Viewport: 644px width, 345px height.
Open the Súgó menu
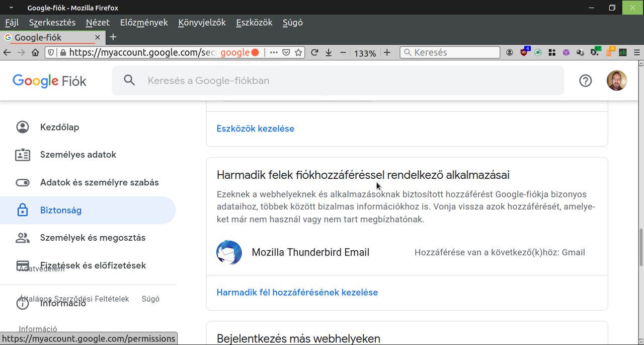point(292,22)
